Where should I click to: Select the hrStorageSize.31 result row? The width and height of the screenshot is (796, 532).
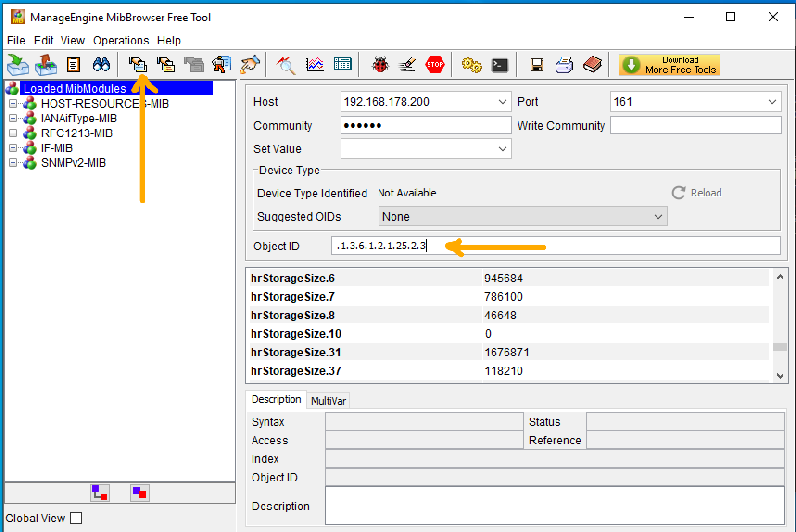(x=509, y=352)
